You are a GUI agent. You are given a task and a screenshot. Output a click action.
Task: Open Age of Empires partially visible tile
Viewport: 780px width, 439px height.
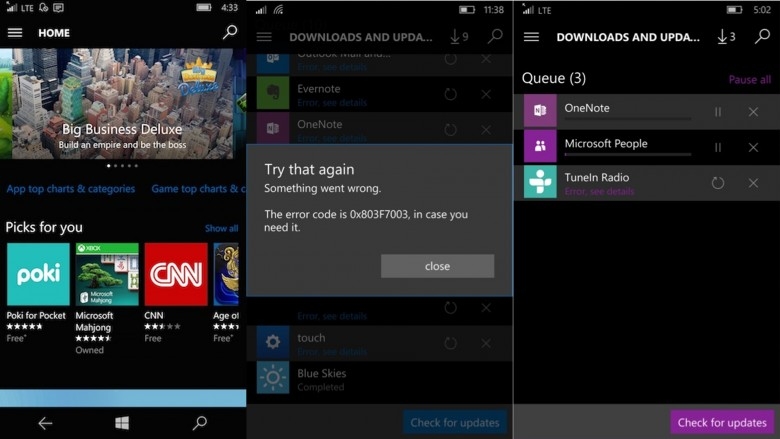[x=226, y=274]
